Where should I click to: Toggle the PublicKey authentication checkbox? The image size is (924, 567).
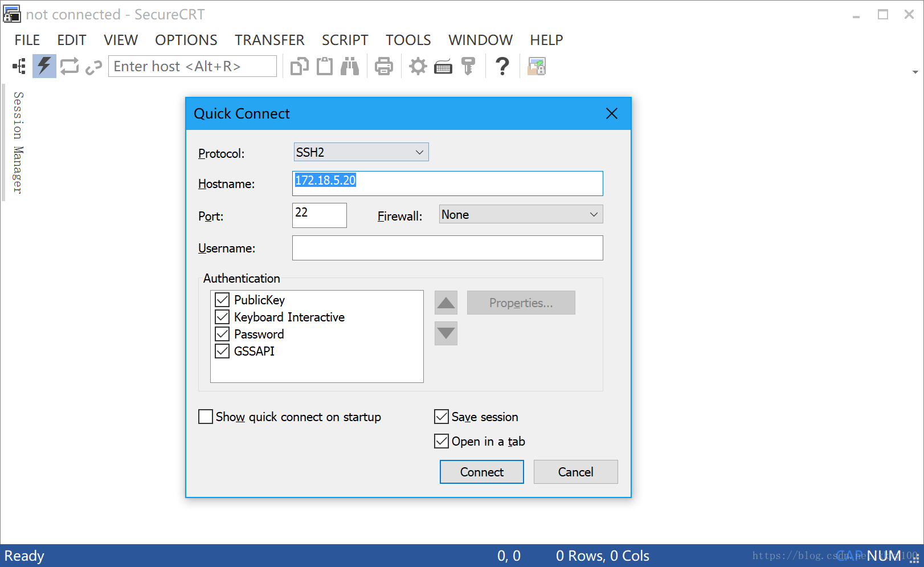(x=222, y=300)
